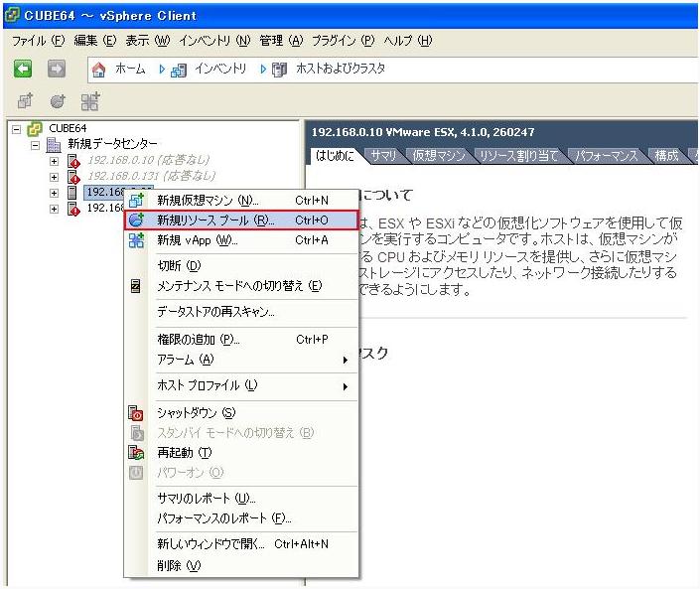This screenshot has width=700, height=589.
Task: Open the ファイル (F) menu
Action: tap(38, 41)
